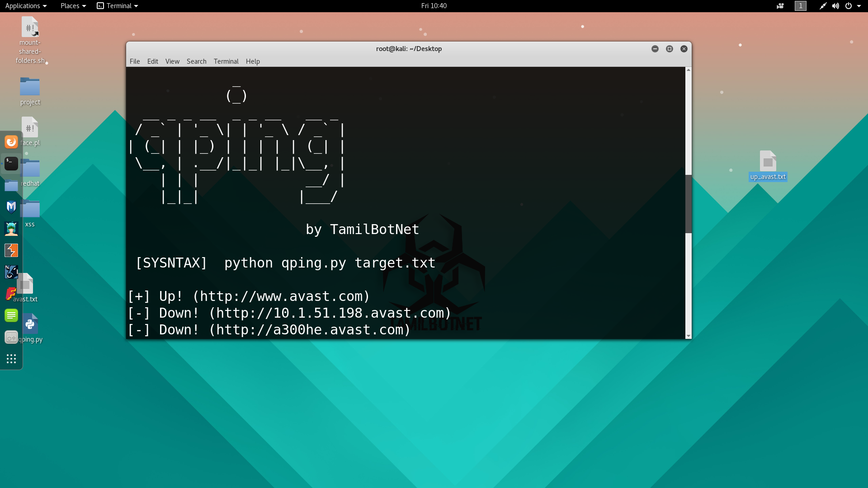Click the volume icon in system tray
868x488 pixels.
[835, 6]
